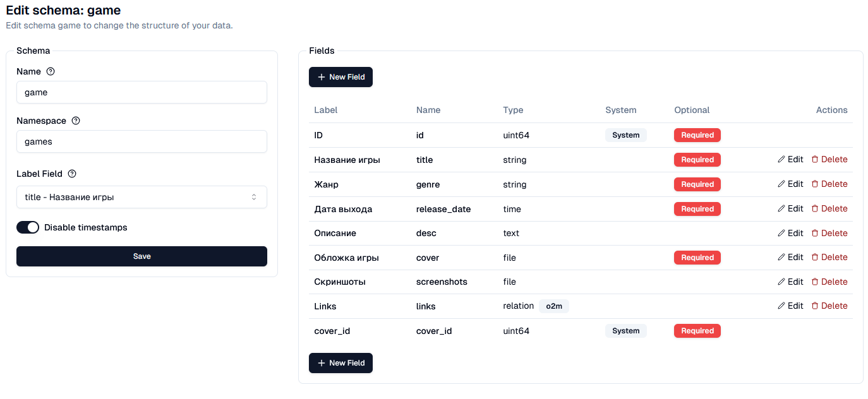Click the help icon next to Name
Screen dimensions: 868x399
tap(51, 72)
